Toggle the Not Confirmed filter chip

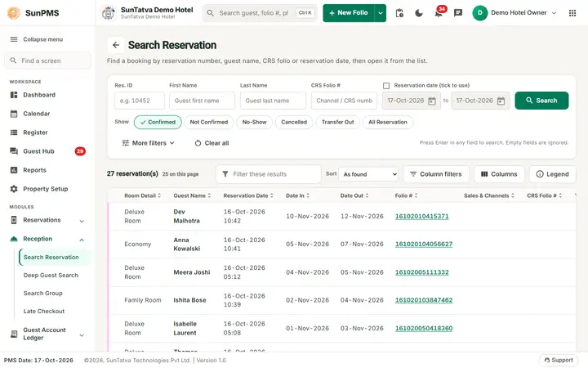[209, 122]
